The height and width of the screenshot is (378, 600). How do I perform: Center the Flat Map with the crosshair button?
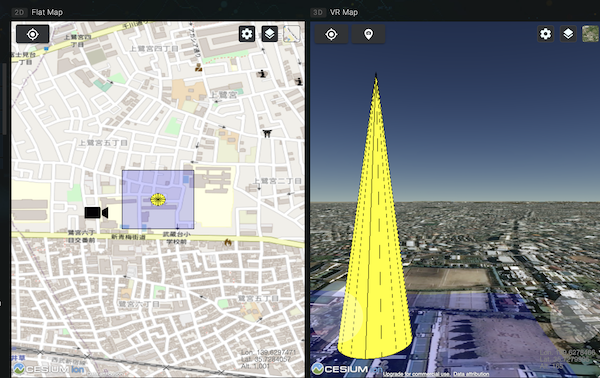pos(33,34)
